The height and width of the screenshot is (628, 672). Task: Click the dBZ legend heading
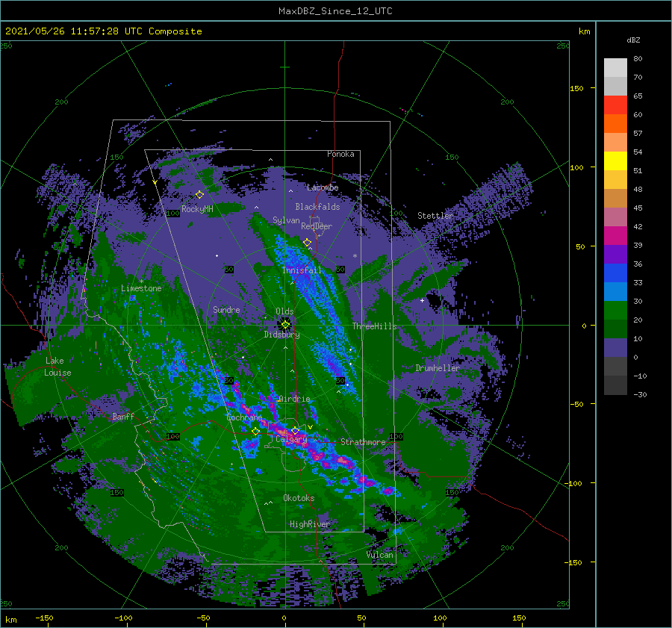click(x=633, y=40)
